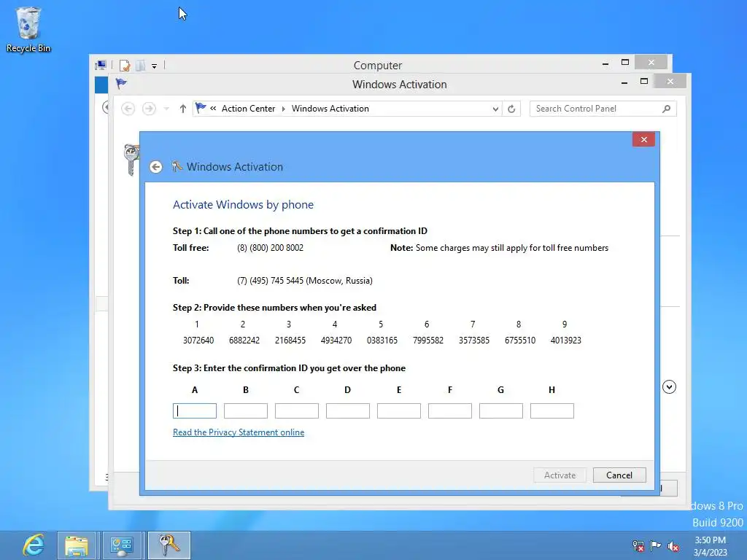Image resolution: width=747 pixels, height=560 pixels.
Task: Open Read the Privacy Statement online link
Action: pyautogui.click(x=239, y=432)
